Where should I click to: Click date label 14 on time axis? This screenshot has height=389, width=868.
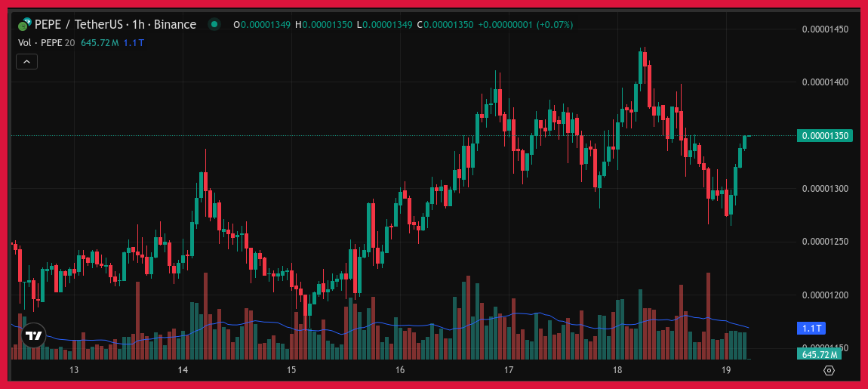(x=183, y=370)
